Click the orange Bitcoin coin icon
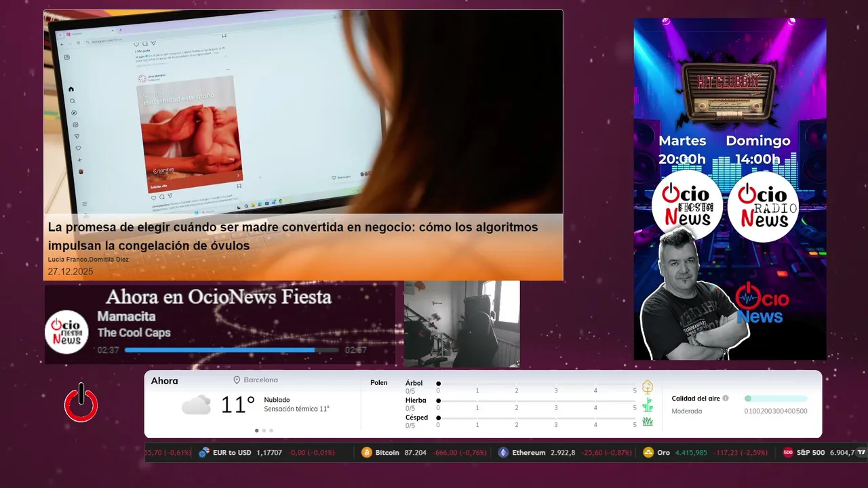 [367, 453]
